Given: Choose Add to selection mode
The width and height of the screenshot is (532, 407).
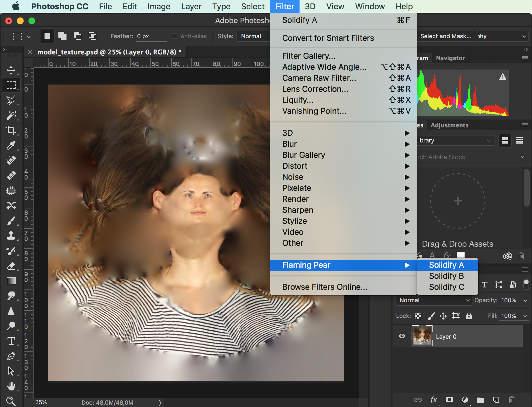Looking at the screenshot, I should point(62,36).
